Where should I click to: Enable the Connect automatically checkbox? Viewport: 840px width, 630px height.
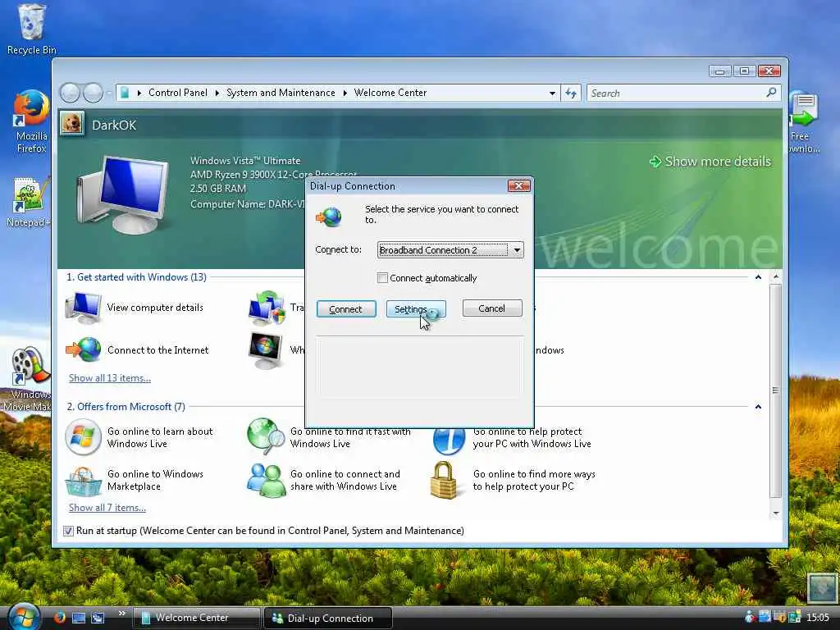[382, 278]
